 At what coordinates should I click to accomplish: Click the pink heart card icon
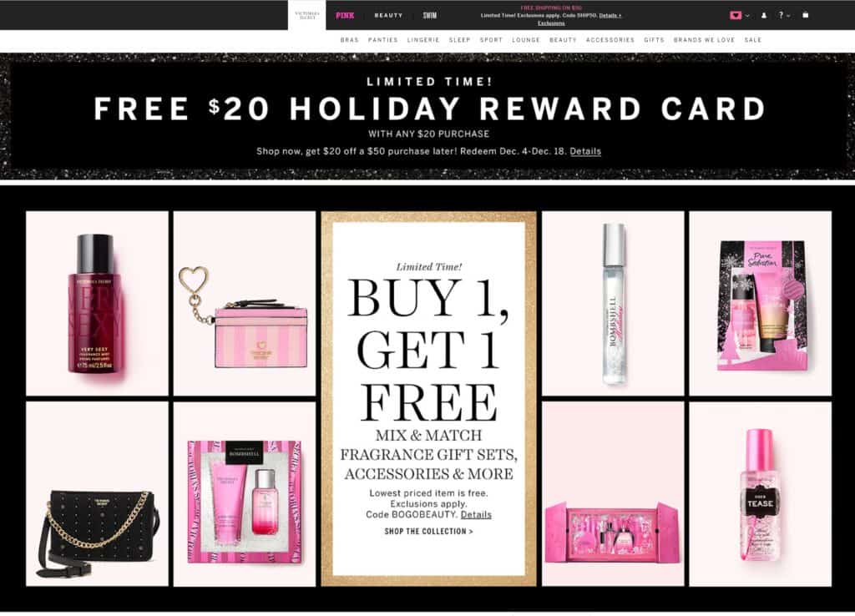[x=736, y=15]
